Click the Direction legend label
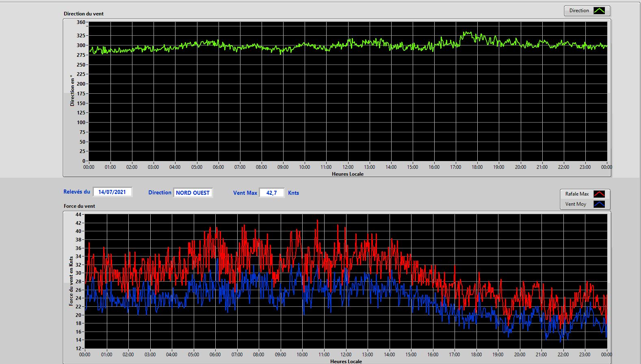The height and width of the screenshot is (364, 641). 579,11
